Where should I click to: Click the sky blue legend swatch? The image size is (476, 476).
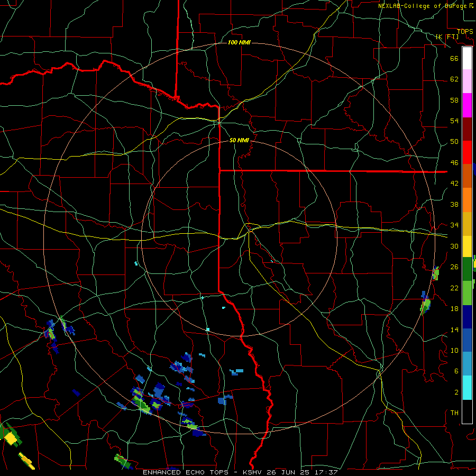[x=467, y=364]
